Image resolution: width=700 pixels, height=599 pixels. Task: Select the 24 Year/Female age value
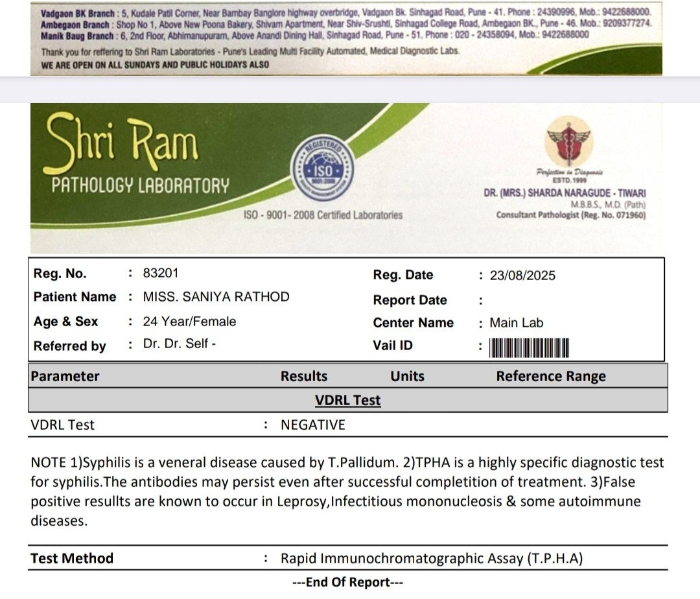tap(190, 322)
